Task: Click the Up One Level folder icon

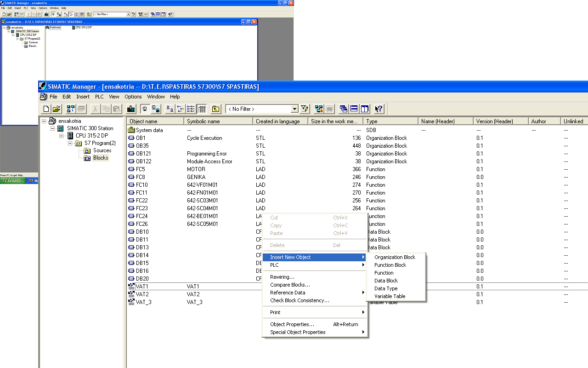Action: (216, 109)
